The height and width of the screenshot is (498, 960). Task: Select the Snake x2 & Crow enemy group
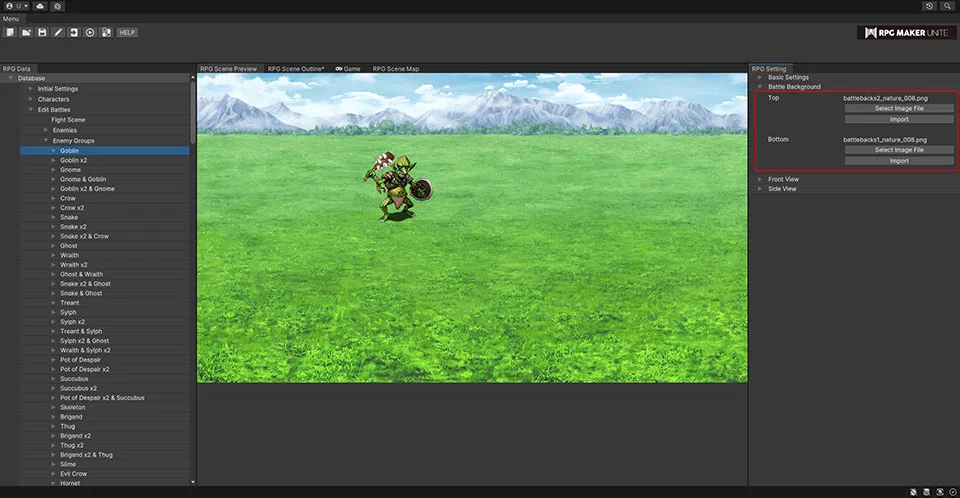84,236
